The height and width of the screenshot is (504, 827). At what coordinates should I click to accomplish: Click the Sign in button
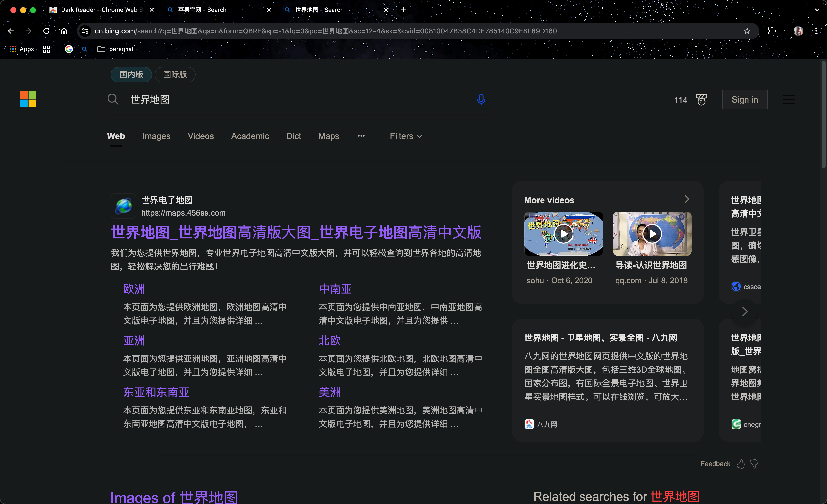745,100
